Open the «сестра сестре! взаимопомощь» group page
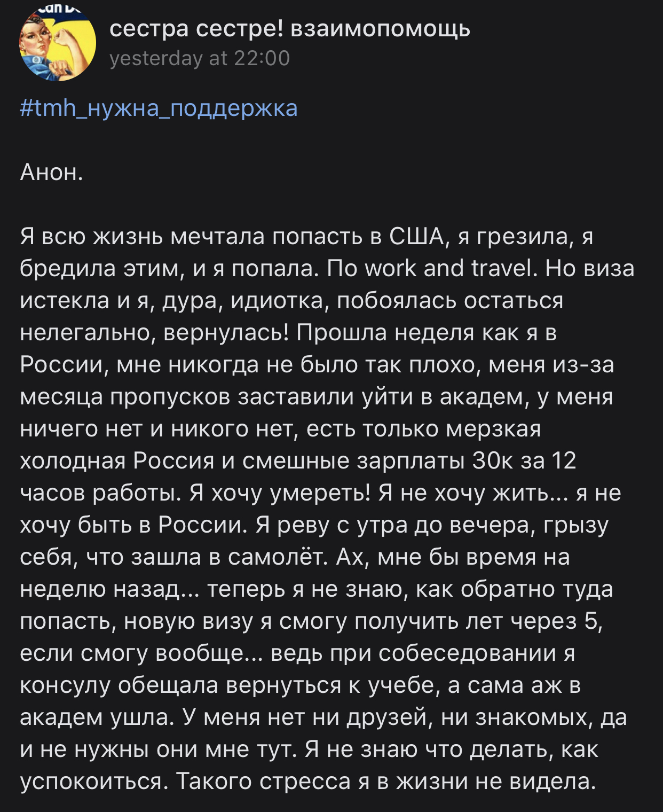Screen dimensions: 663x812 289,29
